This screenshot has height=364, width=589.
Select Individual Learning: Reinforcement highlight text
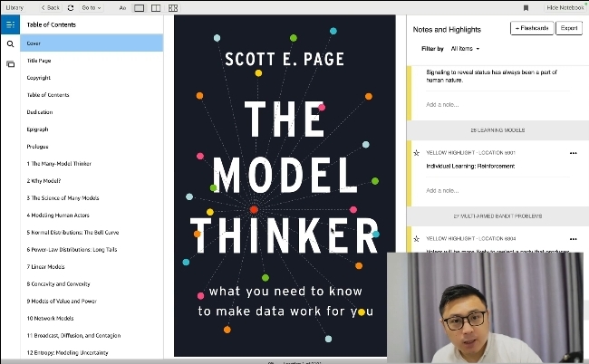[x=470, y=167]
